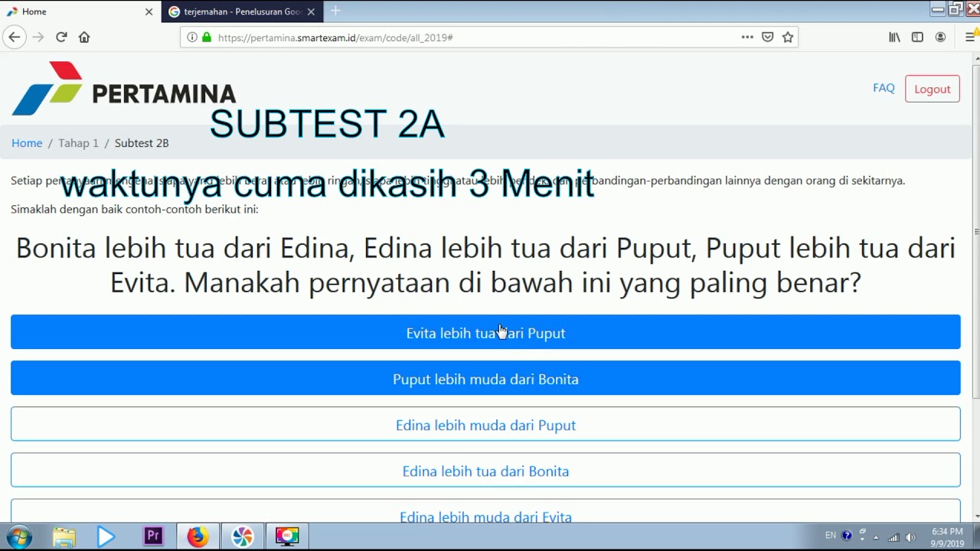Show hidden system tray icons
This screenshot has width=980, height=551.
(x=876, y=536)
